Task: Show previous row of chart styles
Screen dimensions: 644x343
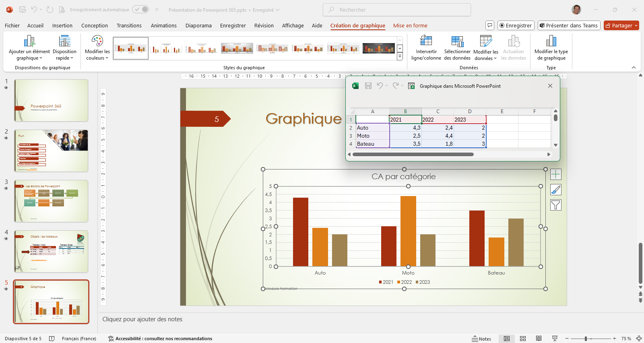Action: click(x=400, y=41)
